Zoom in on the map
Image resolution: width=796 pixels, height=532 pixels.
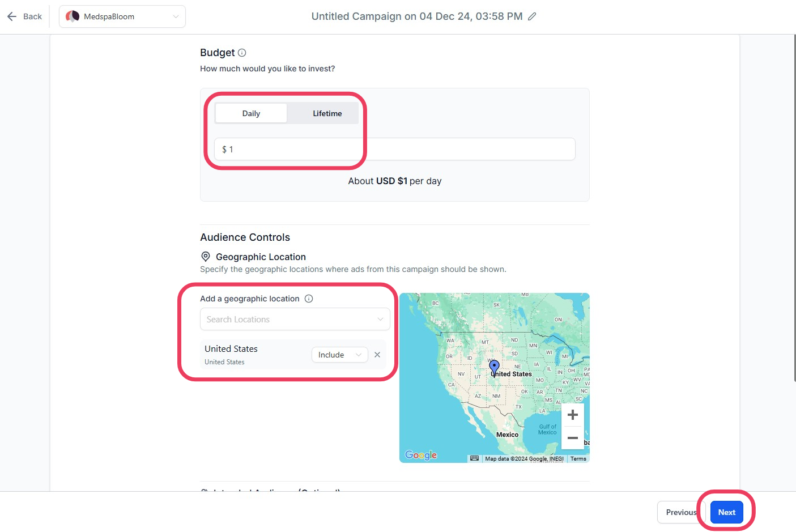click(573, 415)
